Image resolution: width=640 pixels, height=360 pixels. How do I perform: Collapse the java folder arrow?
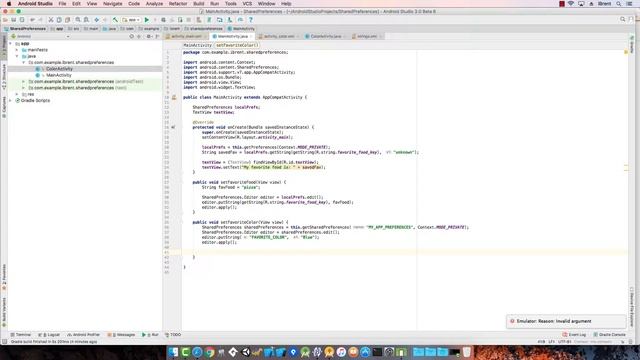(x=17, y=56)
